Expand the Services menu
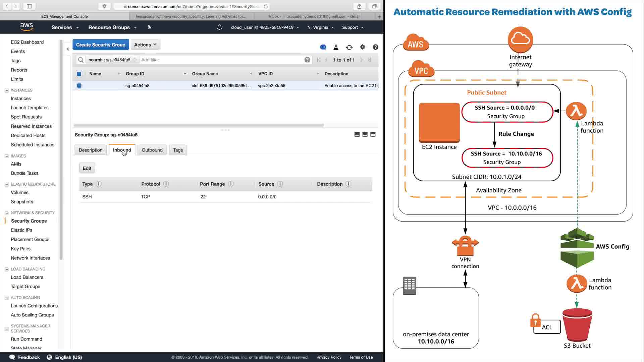 pyautogui.click(x=65, y=27)
